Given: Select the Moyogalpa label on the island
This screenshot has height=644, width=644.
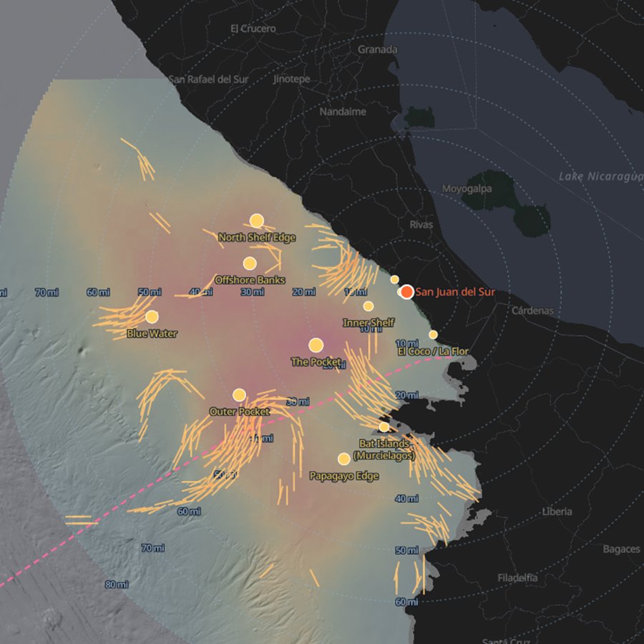Looking at the screenshot, I should pyautogui.click(x=467, y=189).
